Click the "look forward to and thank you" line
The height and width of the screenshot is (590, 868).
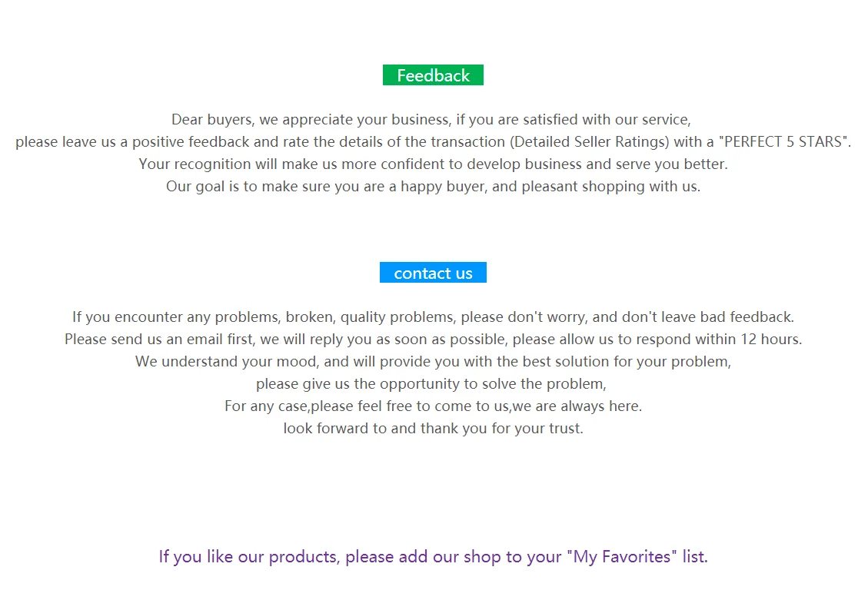click(433, 429)
